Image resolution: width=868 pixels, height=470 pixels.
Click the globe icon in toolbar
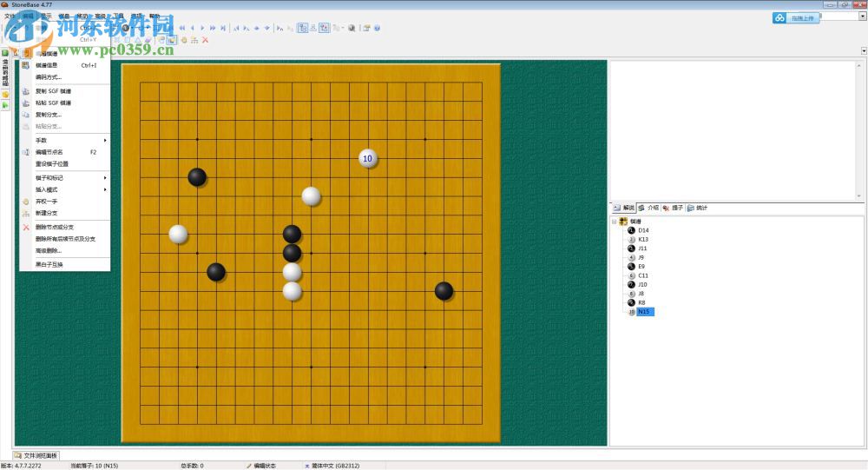coord(352,28)
